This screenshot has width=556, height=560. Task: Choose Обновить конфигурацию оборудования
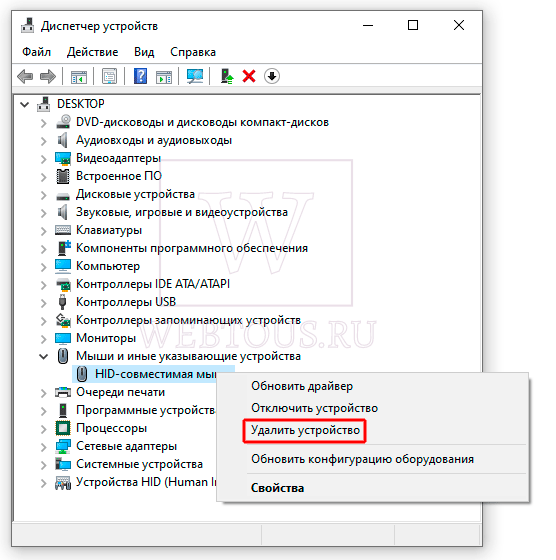362,459
